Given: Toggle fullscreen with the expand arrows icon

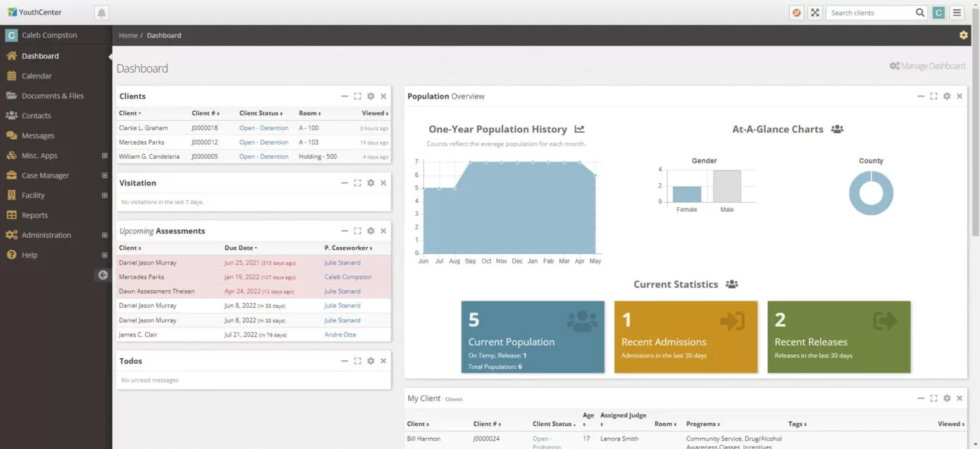Looking at the screenshot, I should 815,13.
